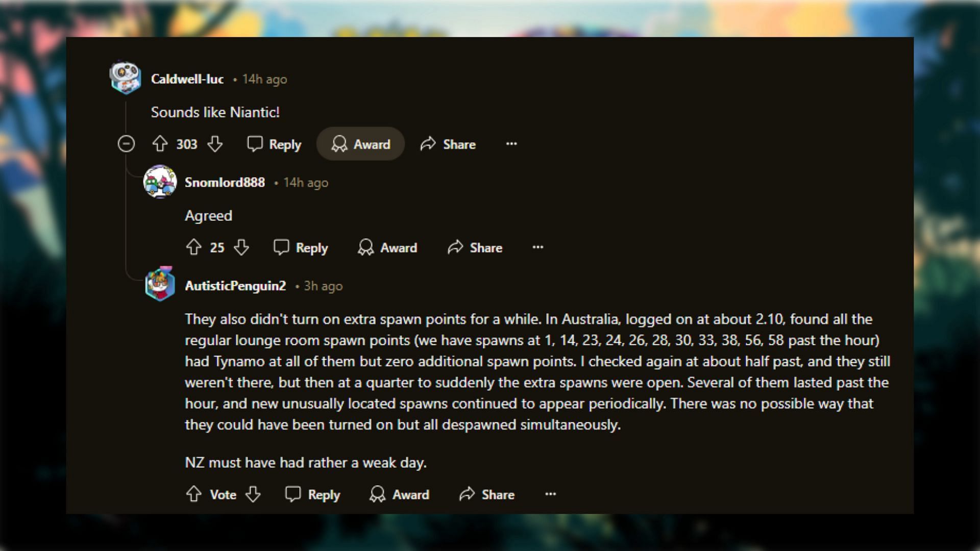Click the Vote button on AutisticPenguin2's comment

coord(222,494)
